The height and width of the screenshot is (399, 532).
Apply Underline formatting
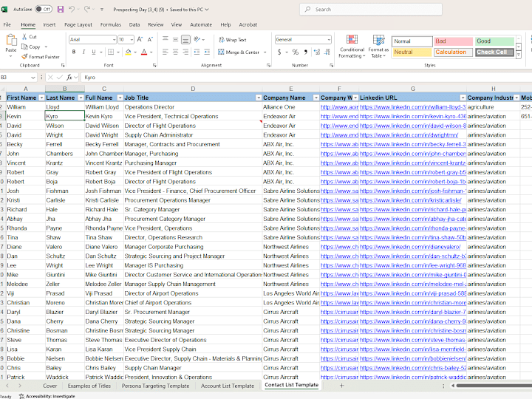point(93,52)
